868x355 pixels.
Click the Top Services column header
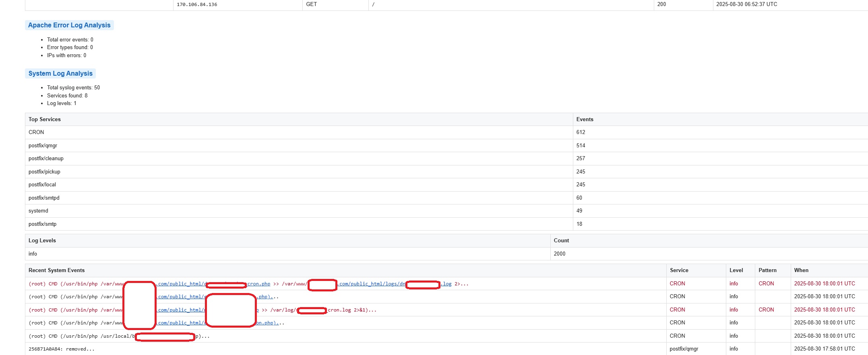(45, 119)
